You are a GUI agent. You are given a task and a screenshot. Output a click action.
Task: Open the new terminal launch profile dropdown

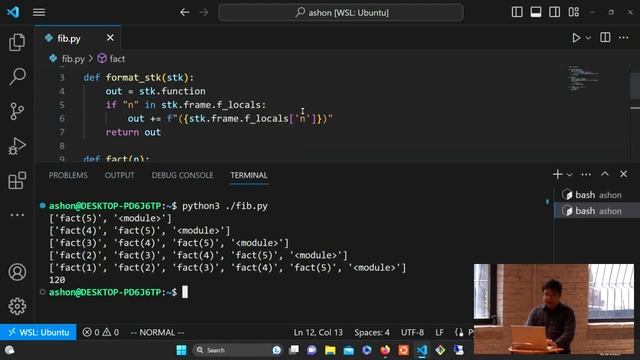[x=570, y=175]
